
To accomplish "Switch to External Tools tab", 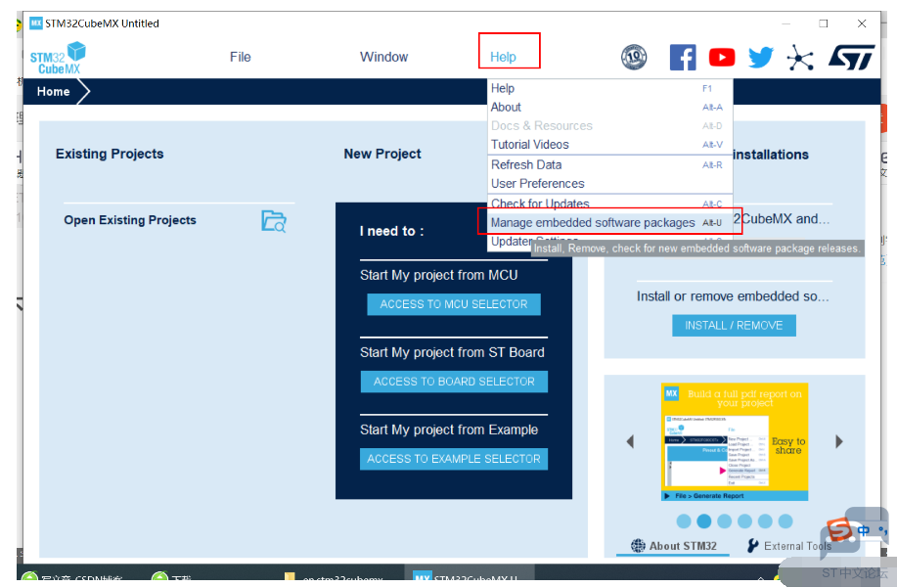I will click(789, 546).
